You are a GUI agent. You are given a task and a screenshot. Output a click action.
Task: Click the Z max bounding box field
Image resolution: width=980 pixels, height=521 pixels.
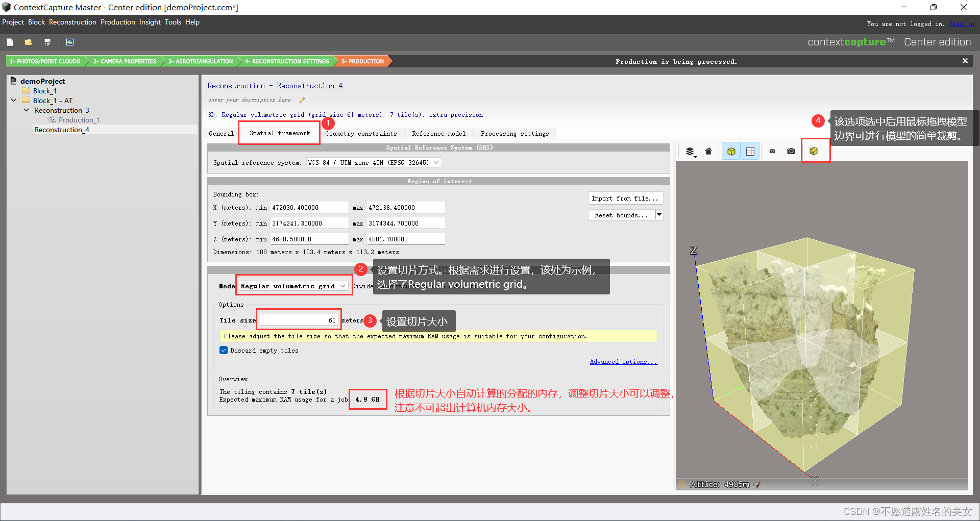pyautogui.click(x=406, y=239)
